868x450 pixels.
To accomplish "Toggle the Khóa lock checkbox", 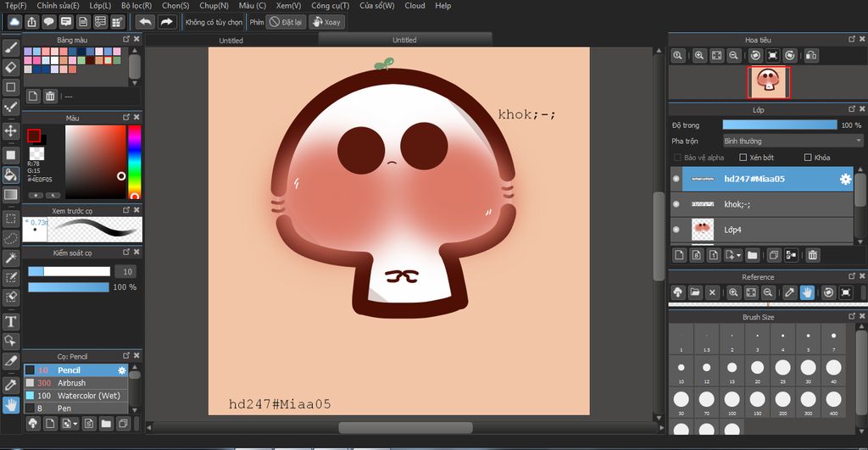I will (x=808, y=158).
